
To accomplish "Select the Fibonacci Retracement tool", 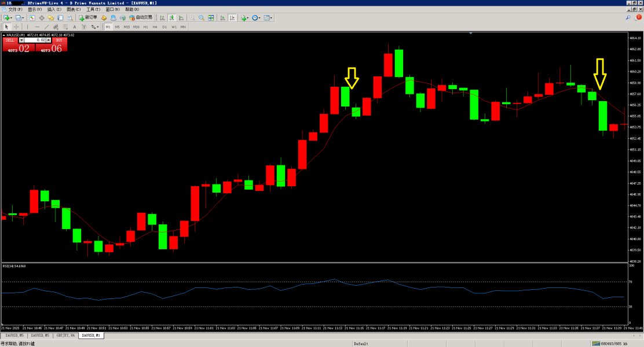I will 65,27.
